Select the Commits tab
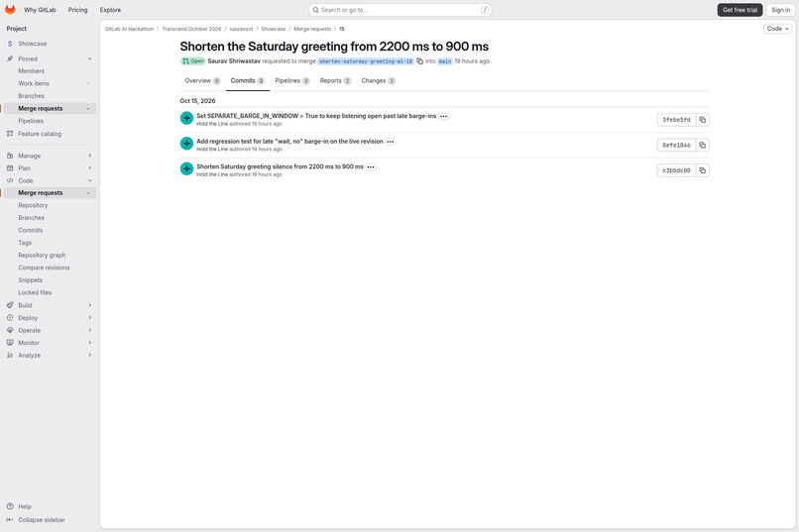The image size is (799, 532). pyautogui.click(x=248, y=81)
